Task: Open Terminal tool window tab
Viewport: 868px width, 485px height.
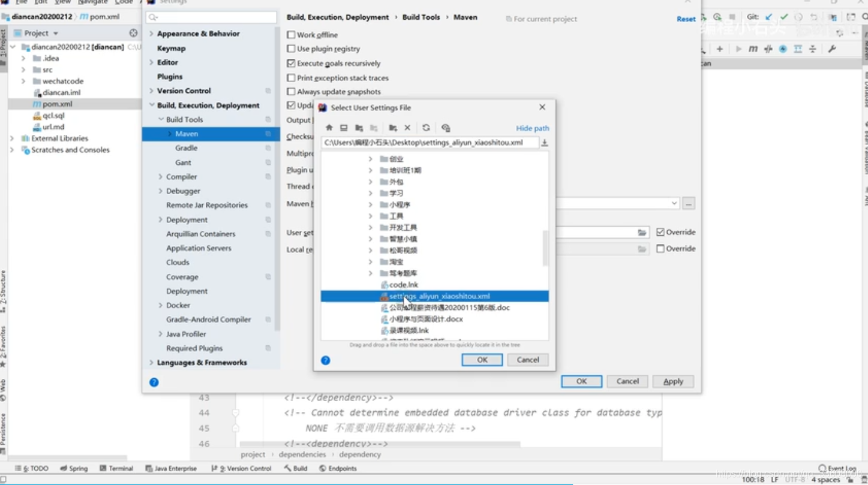Action: point(116,468)
